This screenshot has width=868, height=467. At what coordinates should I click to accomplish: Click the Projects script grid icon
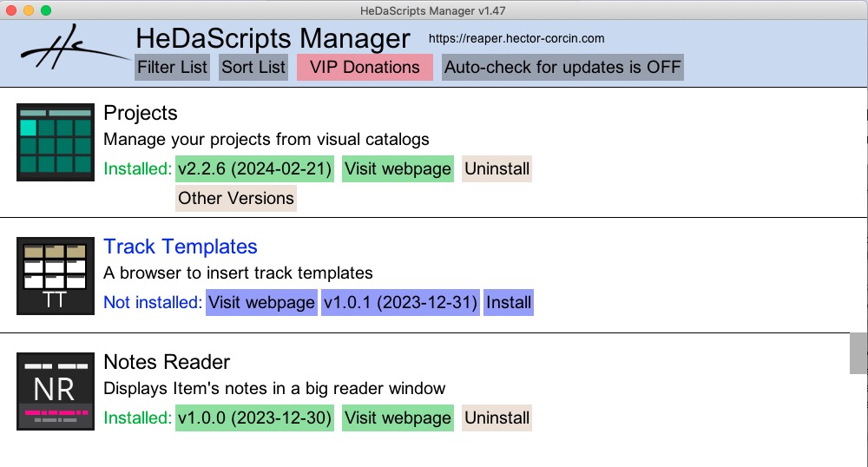[56, 142]
